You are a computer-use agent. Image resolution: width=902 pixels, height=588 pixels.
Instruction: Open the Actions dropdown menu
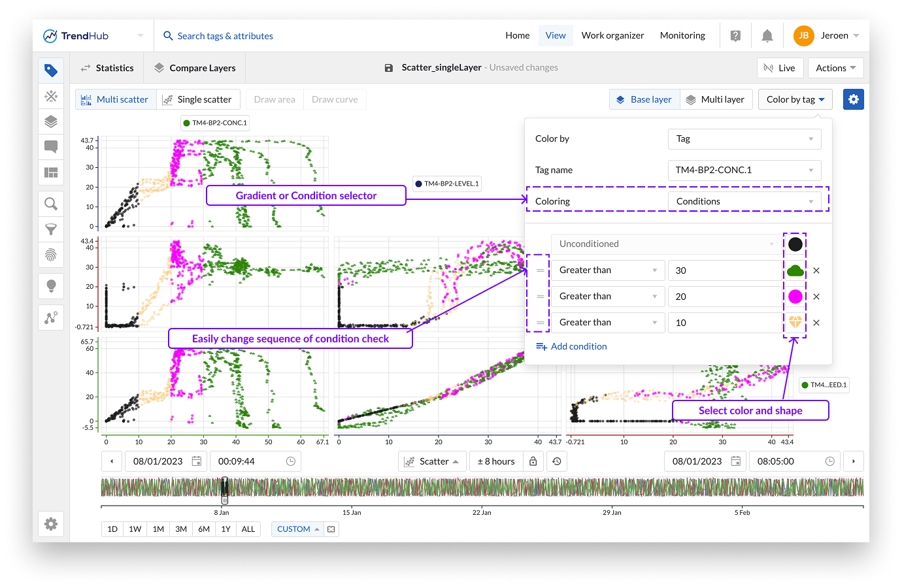click(x=835, y=68)
